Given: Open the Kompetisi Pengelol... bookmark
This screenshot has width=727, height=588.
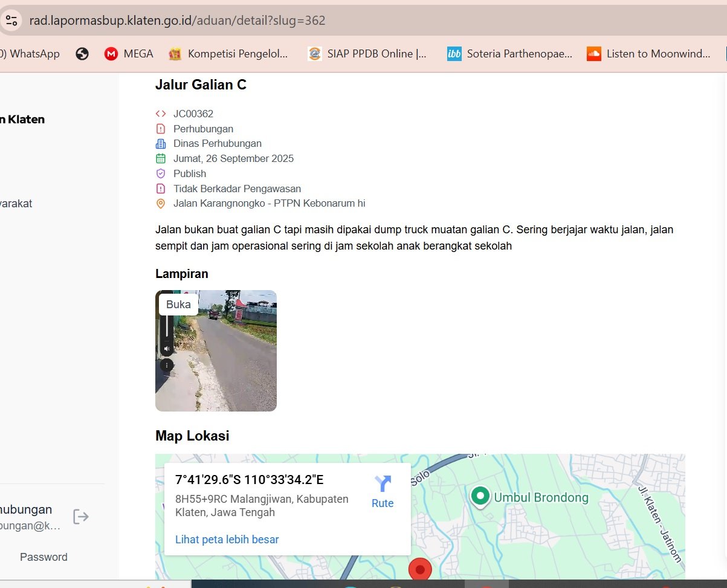Looking at the screenshot, I should tap(228, 54).
